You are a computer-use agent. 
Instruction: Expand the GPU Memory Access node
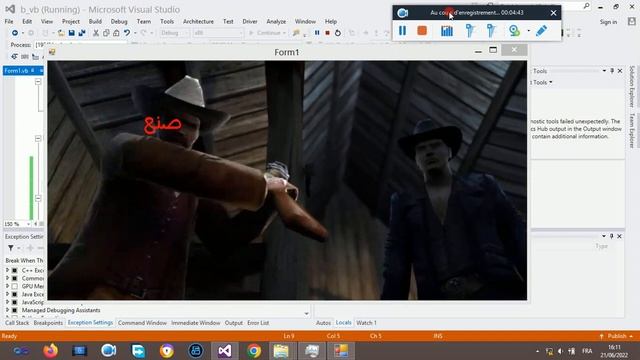[x=7, y=286]
